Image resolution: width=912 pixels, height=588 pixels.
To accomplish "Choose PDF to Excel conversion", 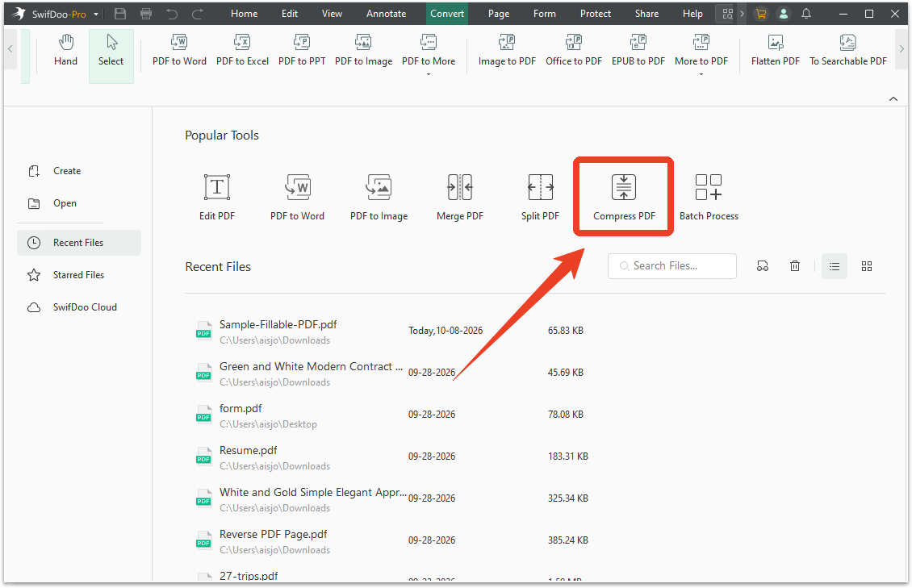I will pos(242,51).
